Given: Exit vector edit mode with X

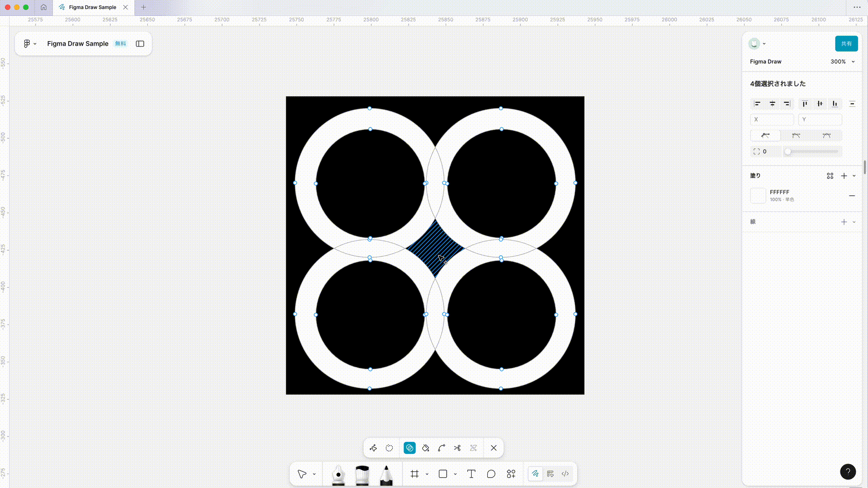Looking at the screenshot, I should pyautogui.click(x=494, y=448).
